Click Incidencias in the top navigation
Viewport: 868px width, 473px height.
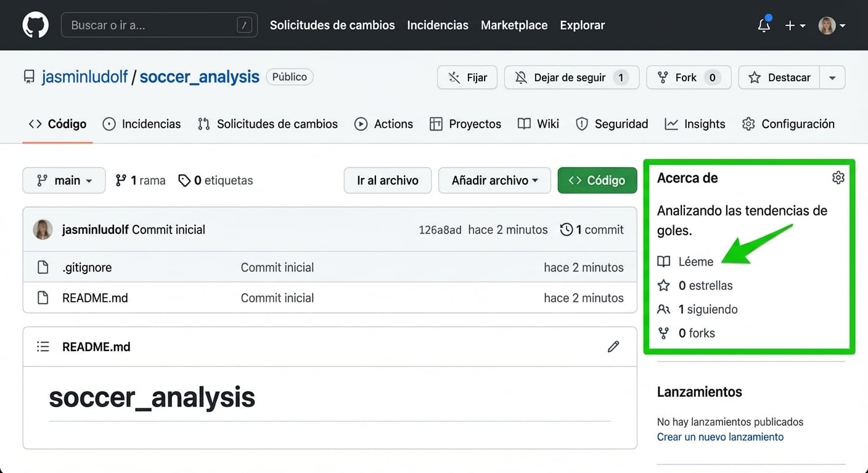coord(438,25)
